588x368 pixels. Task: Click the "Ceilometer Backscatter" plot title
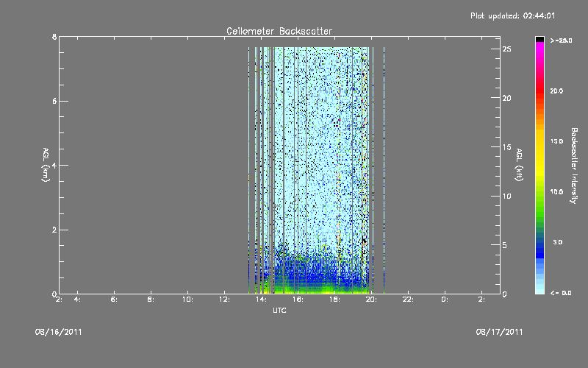pyautogui.click(x=279, y=31)
